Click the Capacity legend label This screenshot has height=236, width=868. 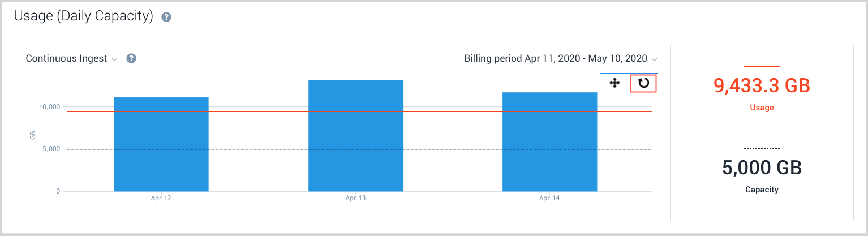[762, 190]
